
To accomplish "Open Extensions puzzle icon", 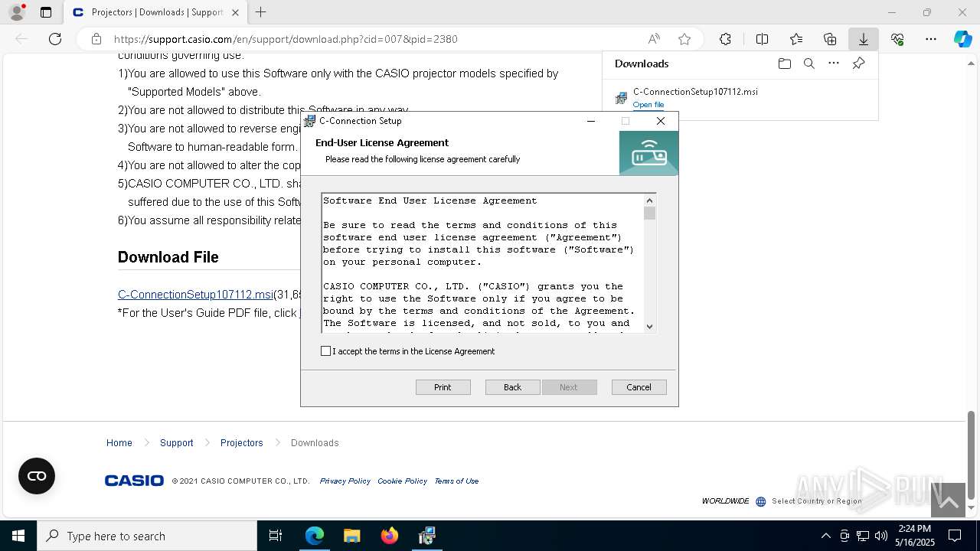I will pos(725,39).
